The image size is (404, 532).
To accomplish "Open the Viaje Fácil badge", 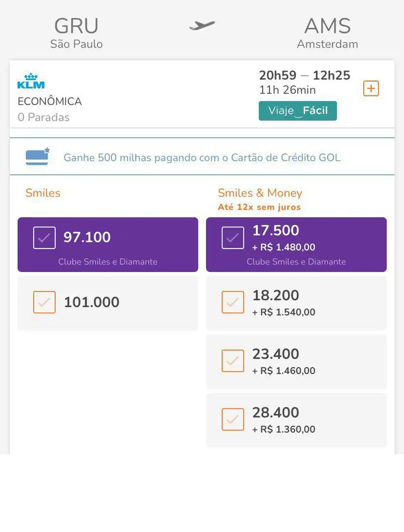I will point(298,111).
